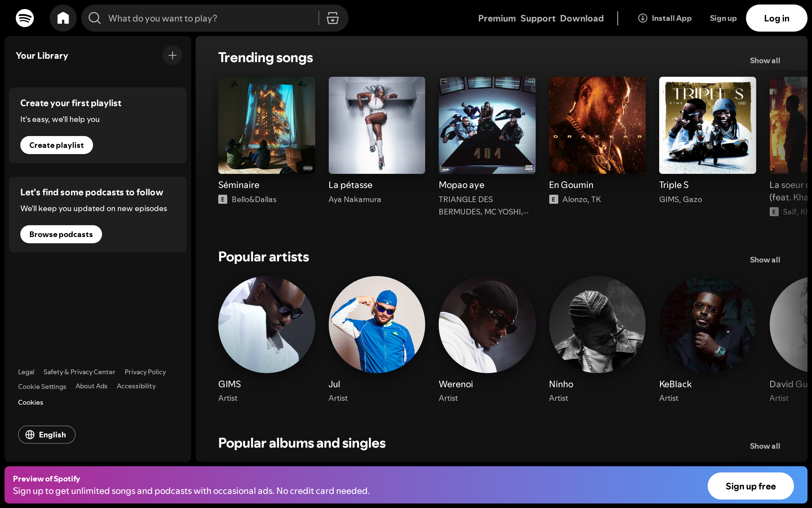This screenshot has height=508, width=812.
Task: Click the Popular artists heading
Action: pyautogui.click(x=263, y=257)
